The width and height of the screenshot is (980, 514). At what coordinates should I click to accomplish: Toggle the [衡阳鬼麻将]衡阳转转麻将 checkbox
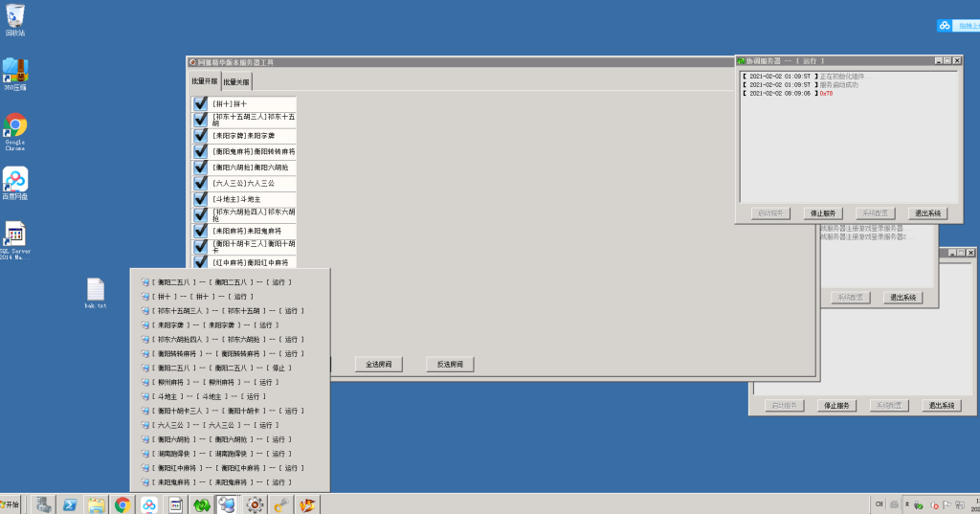(201, 151)
